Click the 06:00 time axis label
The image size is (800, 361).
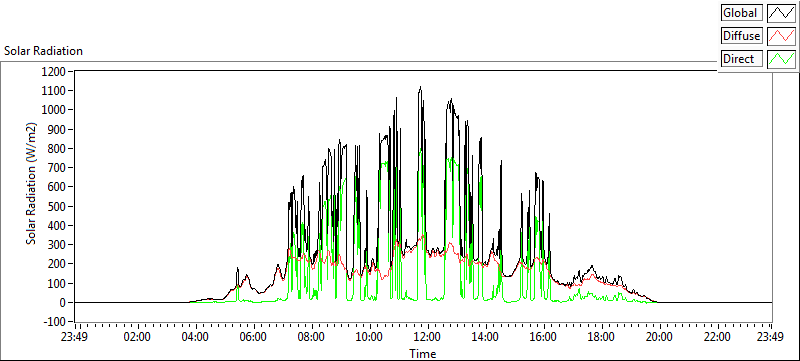(254, 337)
